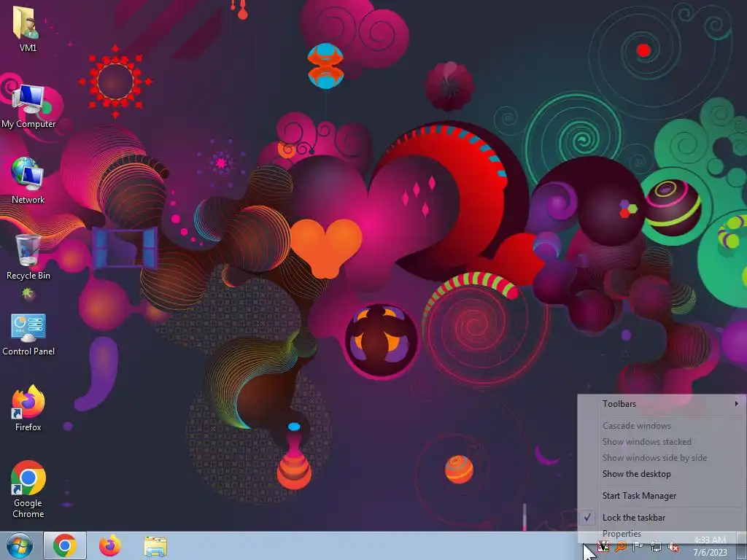Click the Show desktop strip at the taskbar's end
The width and height of the screenshot is (747, 560).
point(741,545)
